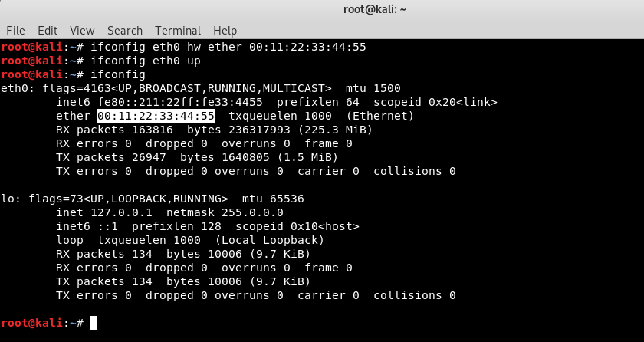The height and width of the screenshot is (342, 644).
Task: Click the highlighted MAC address 00:11:22:33:44:55
Action: coord(156,116)
